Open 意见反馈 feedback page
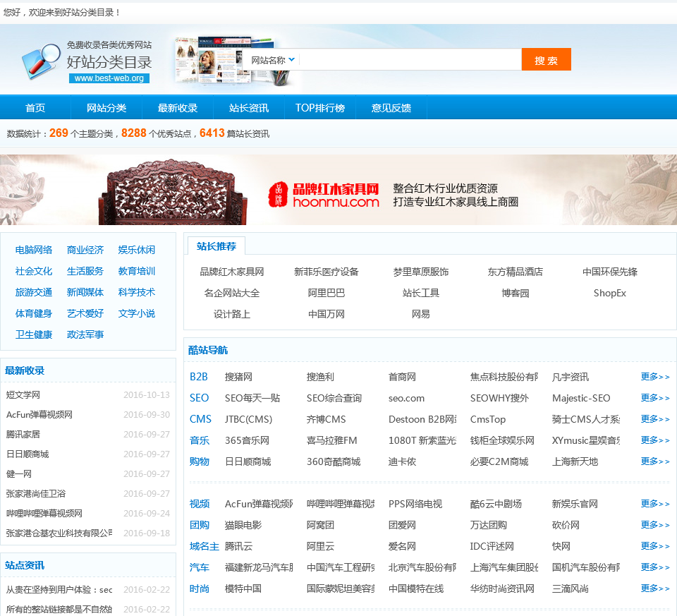 391,108
